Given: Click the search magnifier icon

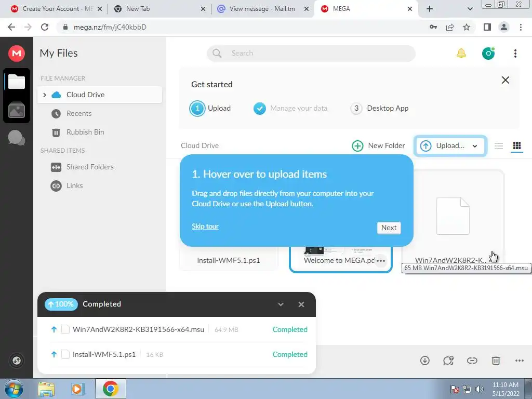Looking at the screenshot, I should [x=217, y=54].
